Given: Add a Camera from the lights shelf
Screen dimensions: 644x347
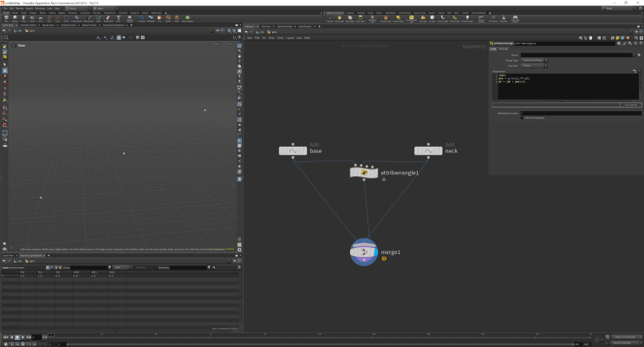Looking at the screenshot, I should click(329, 18).
